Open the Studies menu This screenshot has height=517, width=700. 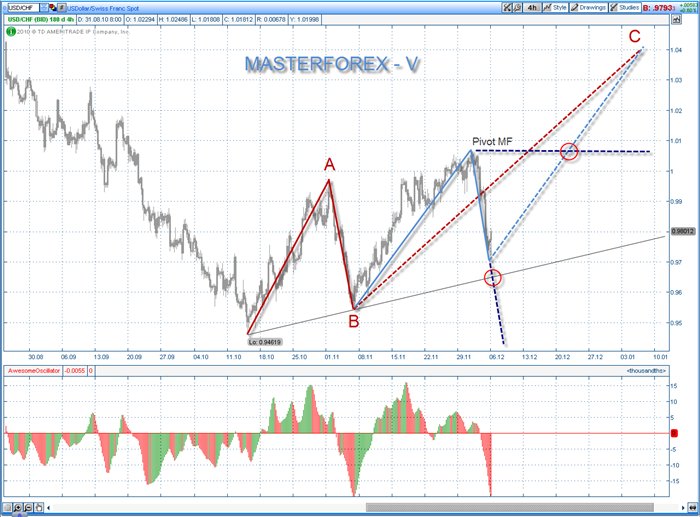coord(624,8)
